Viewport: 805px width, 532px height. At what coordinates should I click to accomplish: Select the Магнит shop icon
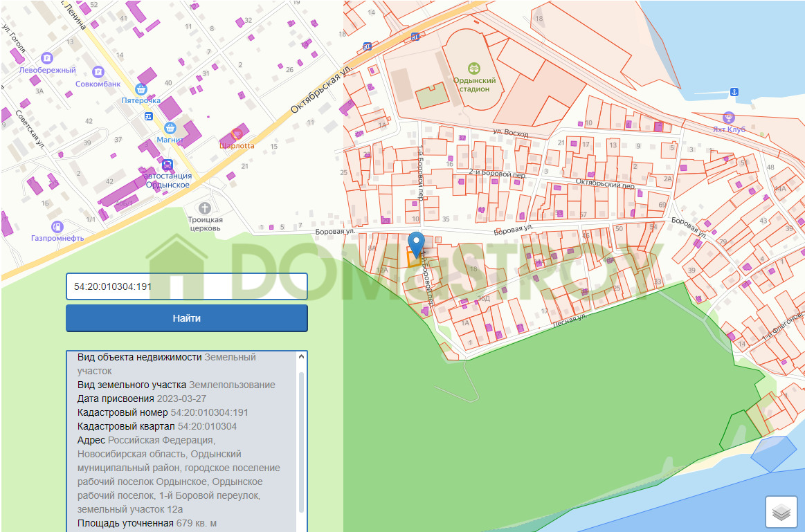click(x=170, y=128)
